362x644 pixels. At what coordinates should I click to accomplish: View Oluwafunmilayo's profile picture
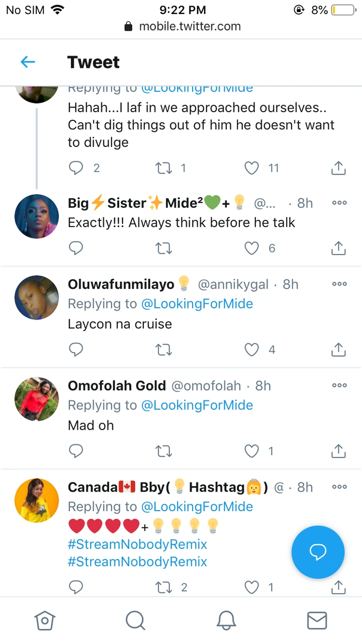pos(37,297)
